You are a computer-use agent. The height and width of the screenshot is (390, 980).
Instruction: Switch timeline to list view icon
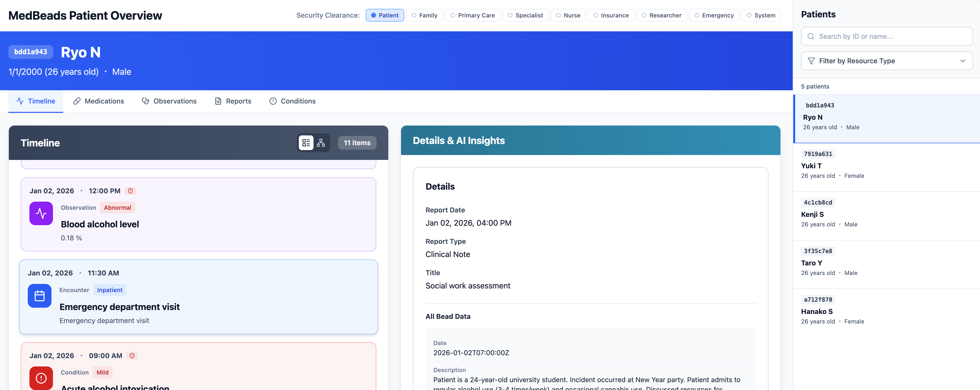(x=306, y=143)
